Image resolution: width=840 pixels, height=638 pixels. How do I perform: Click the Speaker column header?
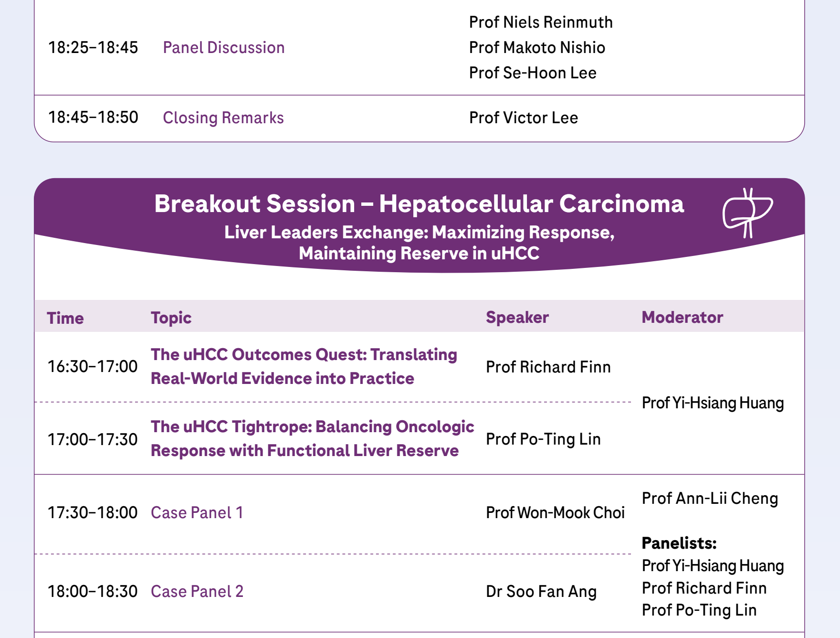pos(517,318)
